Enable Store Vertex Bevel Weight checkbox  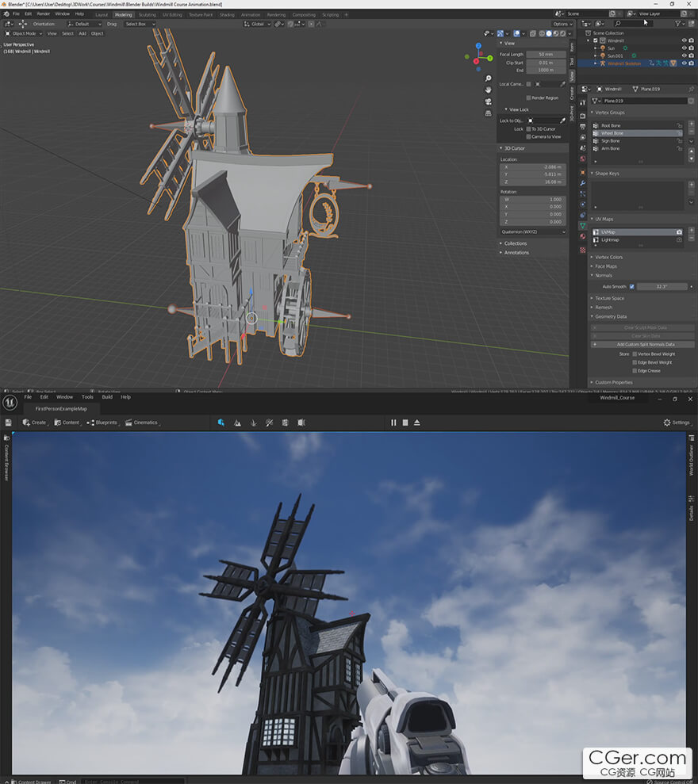(x=635, y=354)
